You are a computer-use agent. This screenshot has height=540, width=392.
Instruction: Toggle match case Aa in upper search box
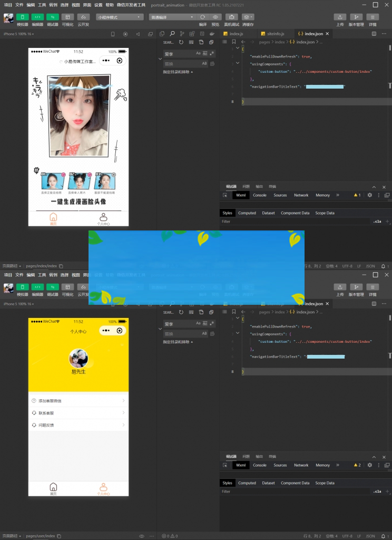click(198, 53)
